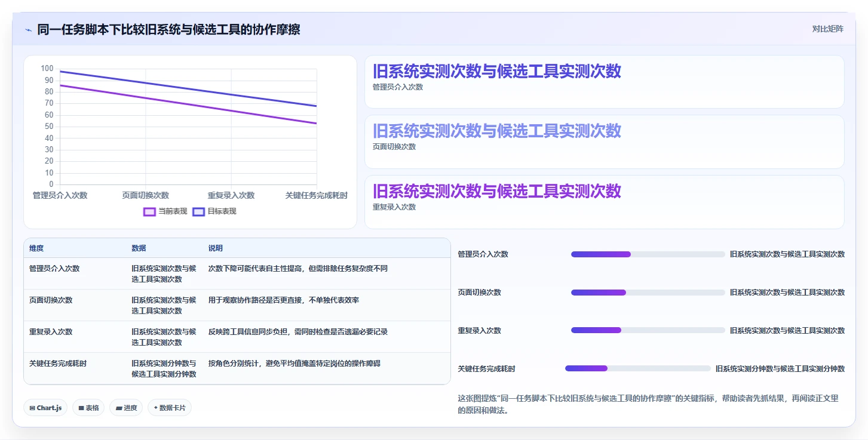This screenshot has width=868, height=440.
Task: Click the 重复录入次数 progress bar
Action: 648,330
